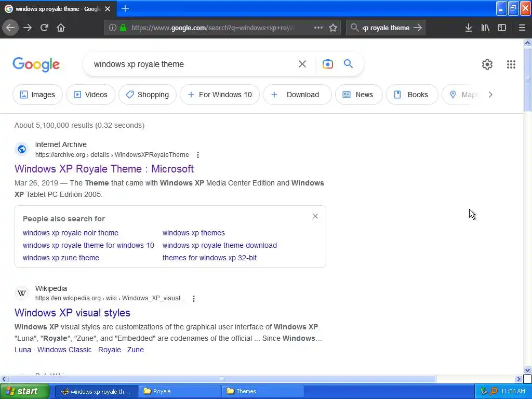
Task: Toggle the sidebar view icon
Action: pyautogui.click(x=502, y=28)
